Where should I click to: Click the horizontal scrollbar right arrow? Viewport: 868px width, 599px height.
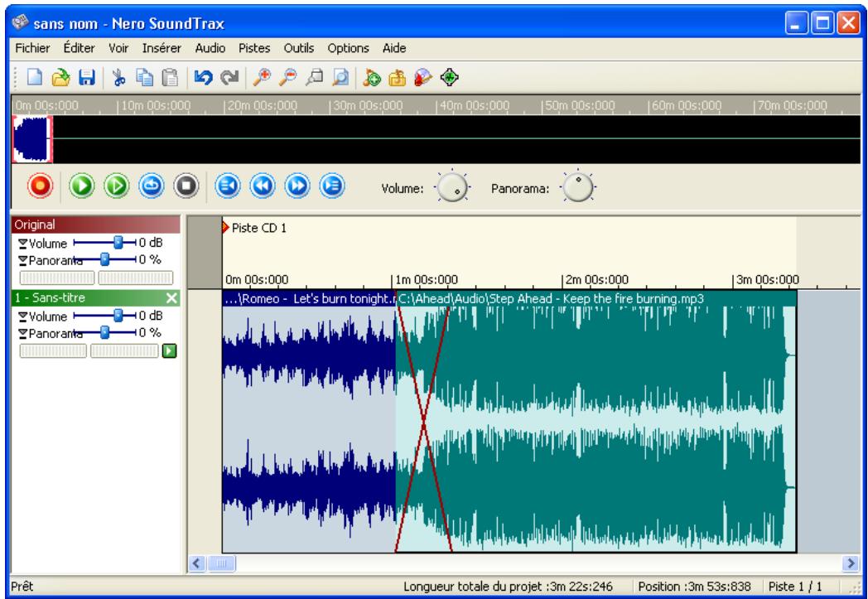[x=851, y=563]
